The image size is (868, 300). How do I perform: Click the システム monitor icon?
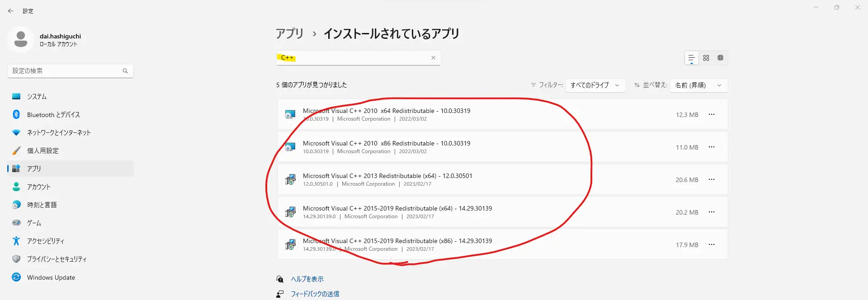point(16,96)
